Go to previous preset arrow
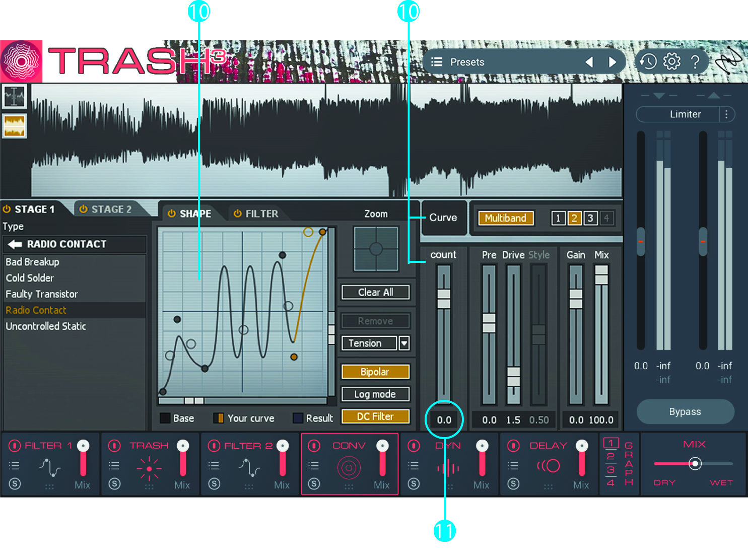The width and height of the screenshot is (748, 560). 589,62
